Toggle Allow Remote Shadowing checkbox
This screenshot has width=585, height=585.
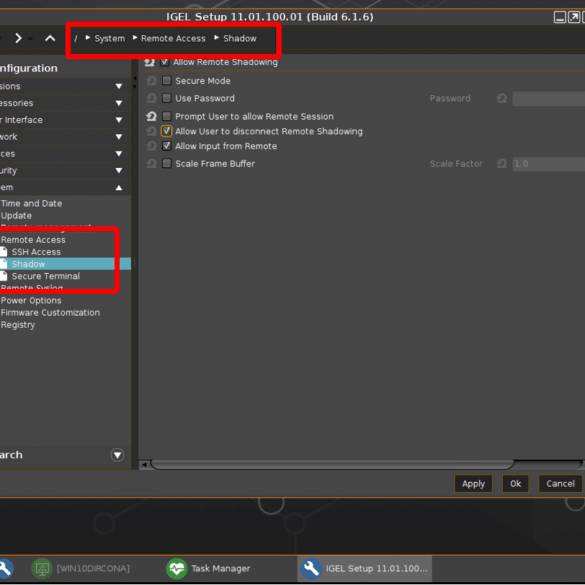(x=165, y=62)
